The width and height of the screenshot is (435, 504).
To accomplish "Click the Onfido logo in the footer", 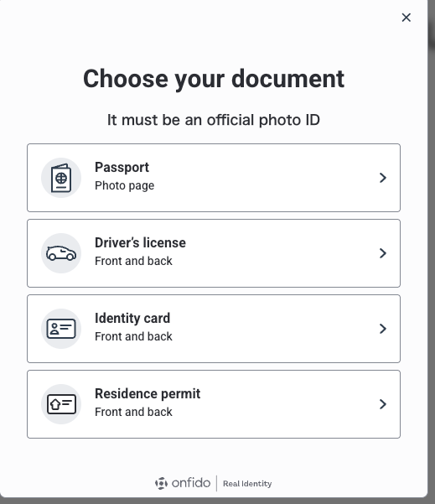I will pos(183,483).
